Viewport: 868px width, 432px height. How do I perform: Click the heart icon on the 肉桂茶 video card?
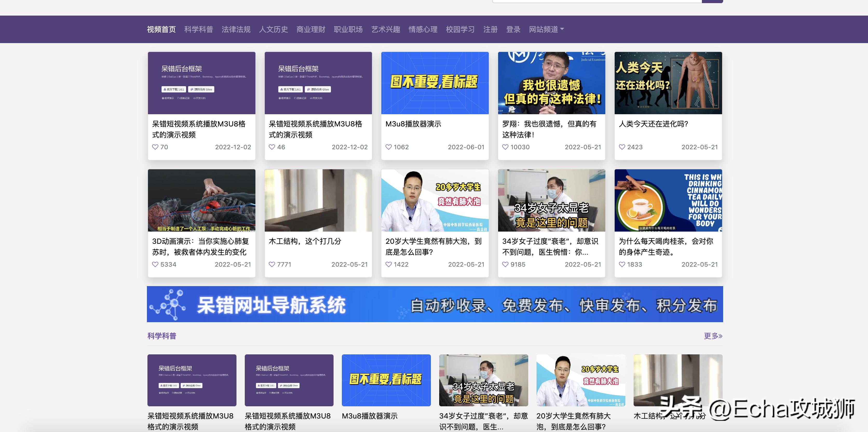tap(622, 265)
